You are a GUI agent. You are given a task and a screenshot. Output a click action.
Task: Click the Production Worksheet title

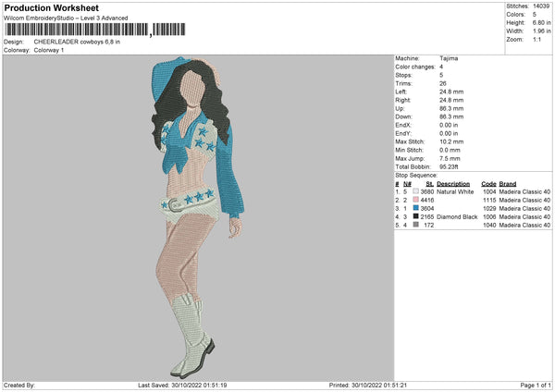coord(52,6)
